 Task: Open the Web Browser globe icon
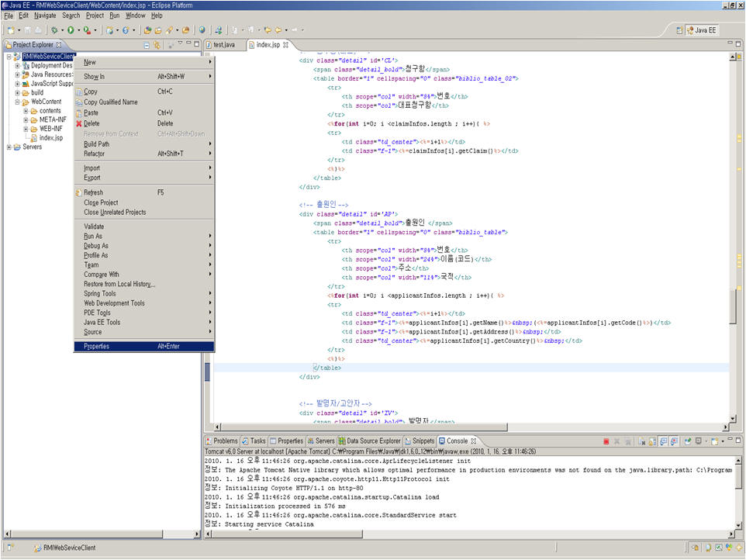[x=202, y=30]
